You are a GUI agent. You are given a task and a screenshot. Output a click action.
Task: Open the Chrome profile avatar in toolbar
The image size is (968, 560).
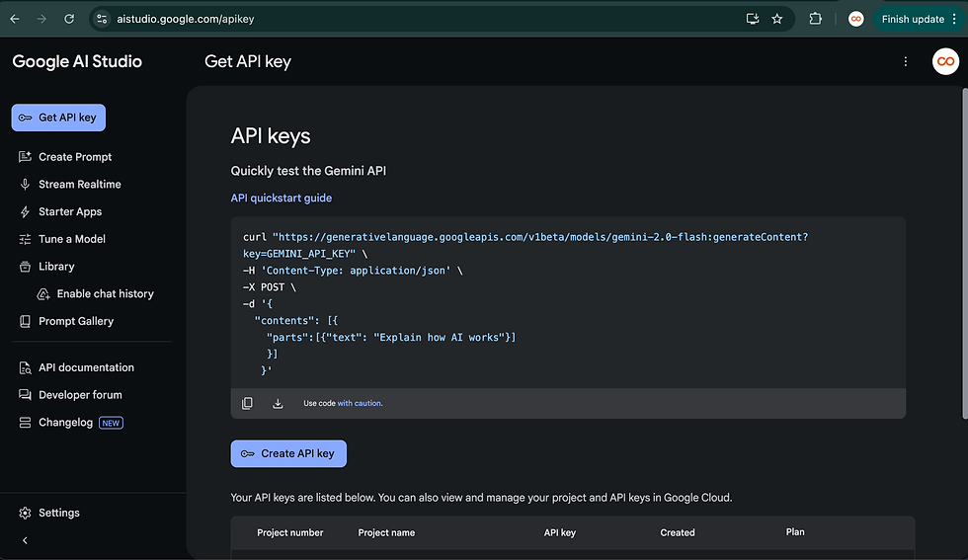(855, 19)
